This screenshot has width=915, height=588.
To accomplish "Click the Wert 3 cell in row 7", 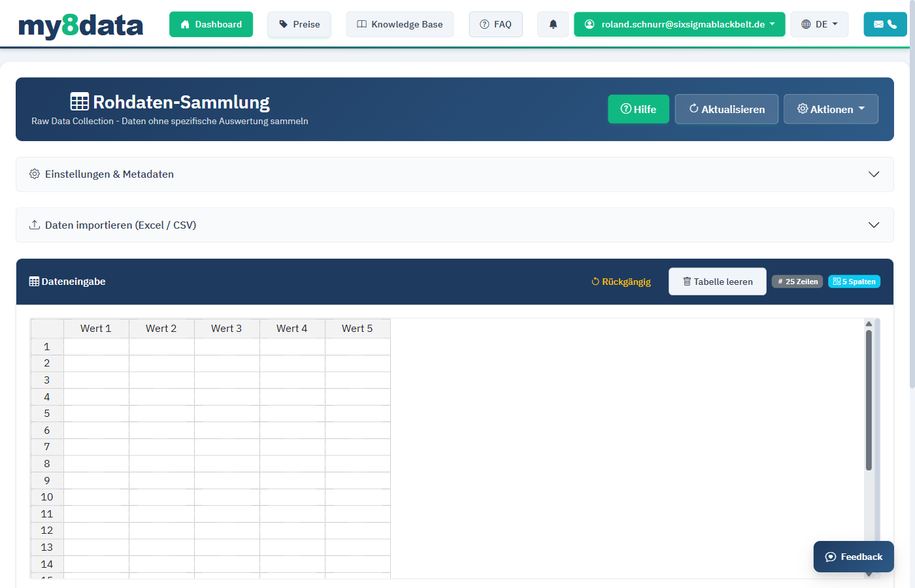I will tap(227, 447).
